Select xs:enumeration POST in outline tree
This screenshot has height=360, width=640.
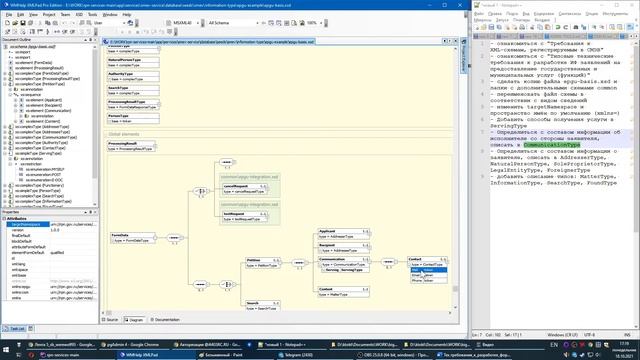(43, 174)
